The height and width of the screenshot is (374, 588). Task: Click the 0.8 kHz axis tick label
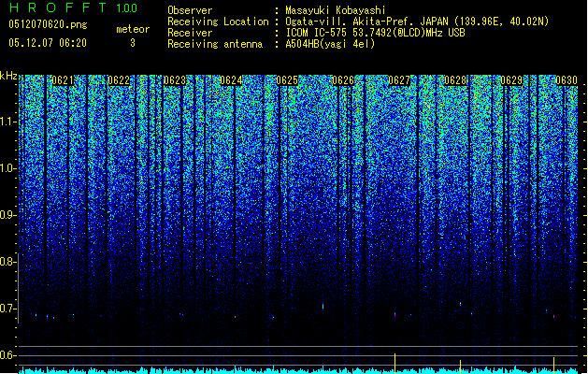coord(7,262)
